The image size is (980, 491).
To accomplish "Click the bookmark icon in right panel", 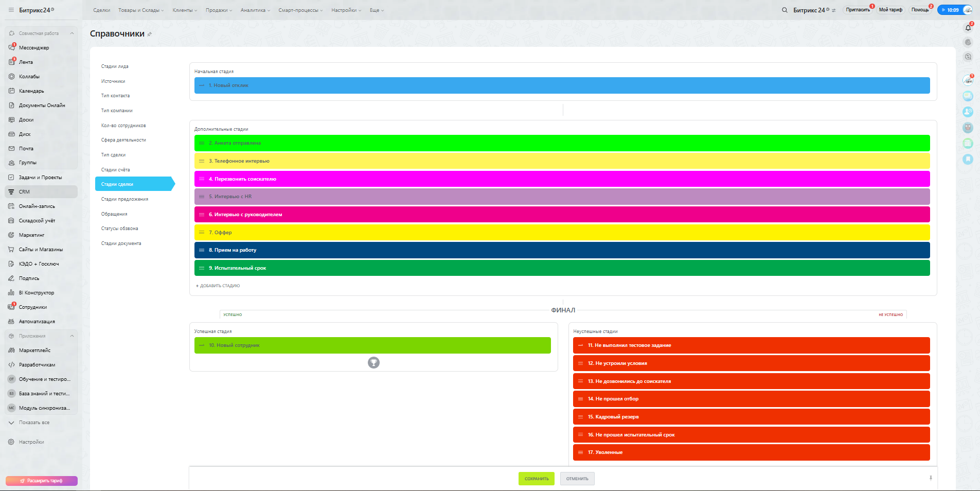I will (968, 159).
